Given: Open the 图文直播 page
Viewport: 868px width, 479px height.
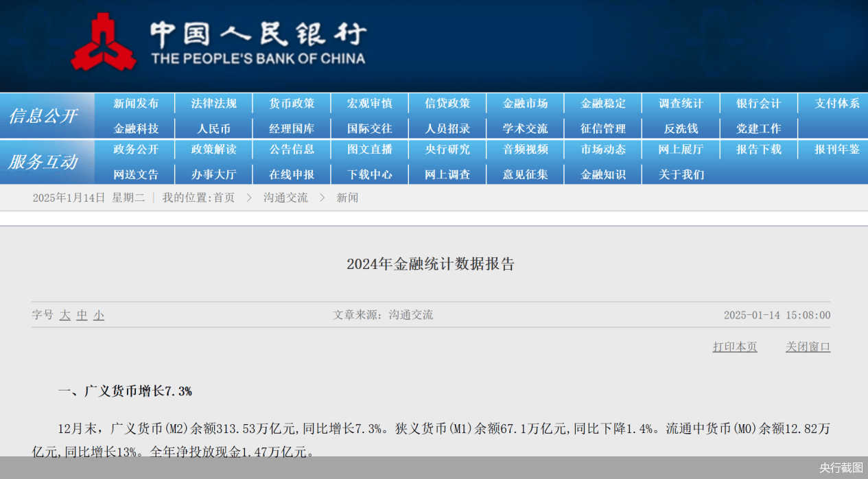Looking at the screenshot, I should [369, 150].
